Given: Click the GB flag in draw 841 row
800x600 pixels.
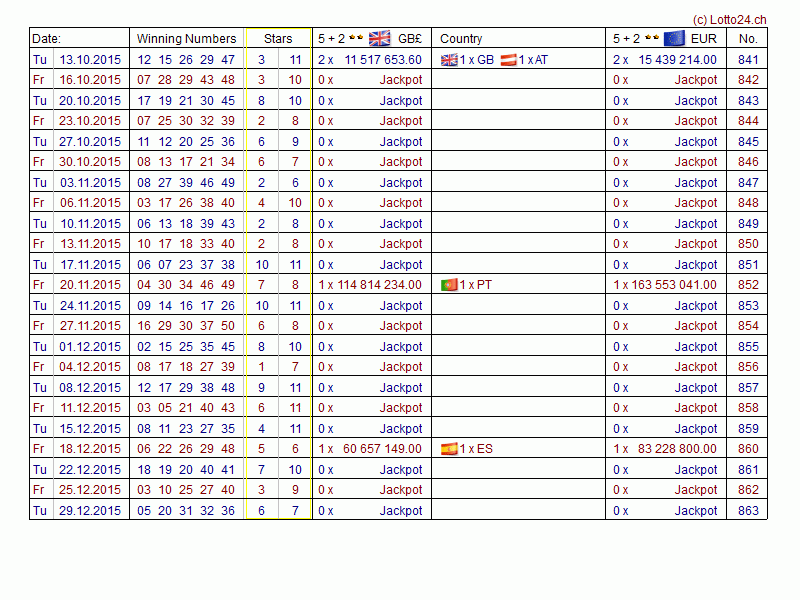Looking at the screenshot, I should (449, 60).
